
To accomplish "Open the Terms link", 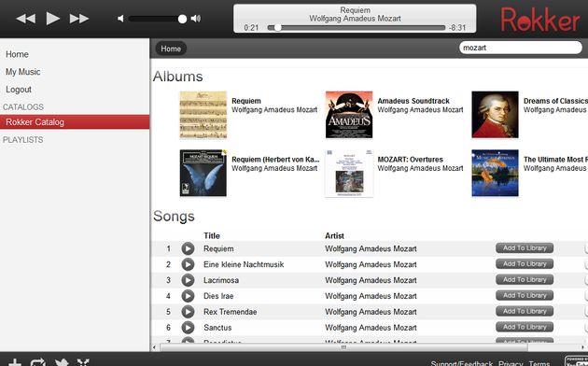I will 539,363.
